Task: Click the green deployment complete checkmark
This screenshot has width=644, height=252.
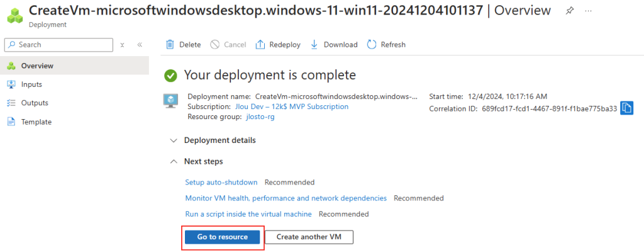Action: pyautogui.click(x=170, y=76)
